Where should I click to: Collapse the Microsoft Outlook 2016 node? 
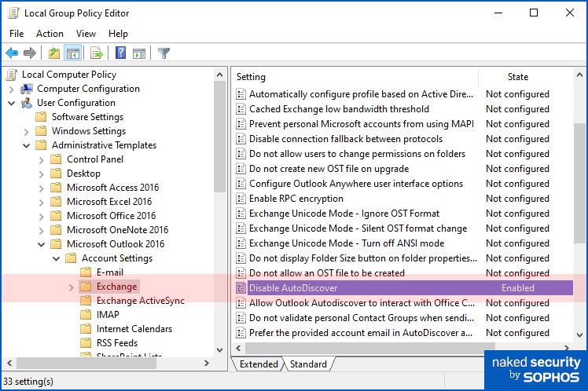coord(41,245)
